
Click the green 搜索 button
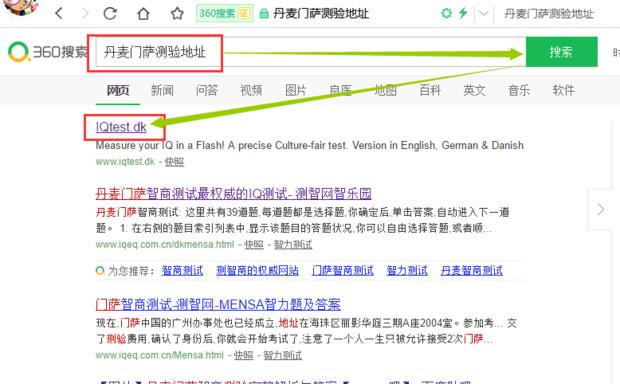point(561,52)
